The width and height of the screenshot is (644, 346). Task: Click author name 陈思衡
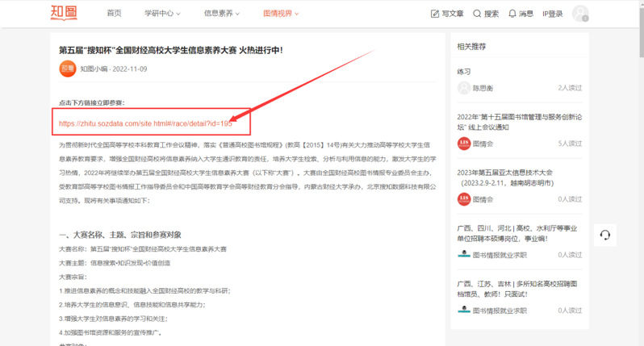click(483, 88)
